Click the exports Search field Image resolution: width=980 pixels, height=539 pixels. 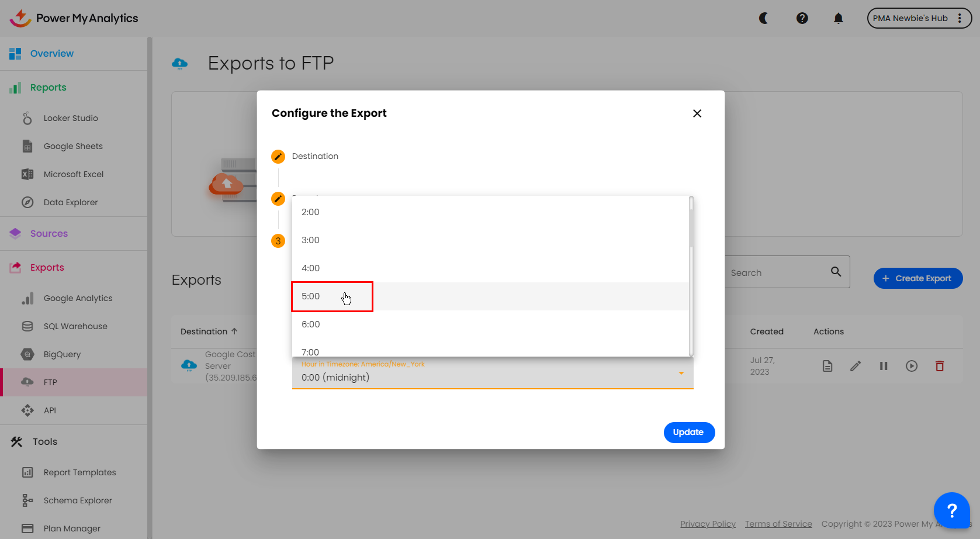point(777,272)
